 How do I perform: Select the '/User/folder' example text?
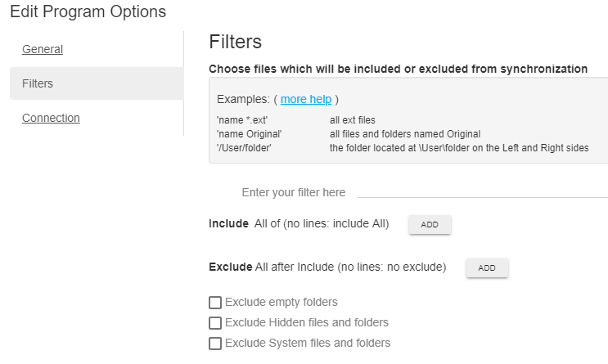244,148
